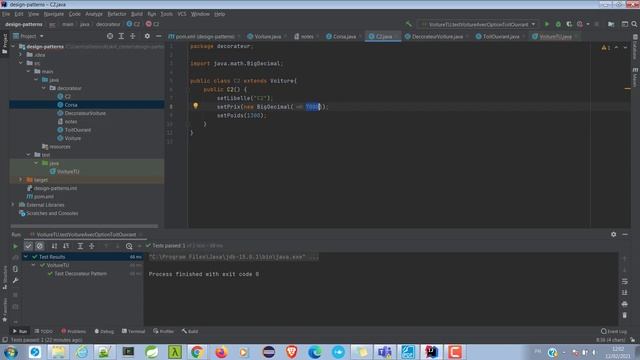Expand all nodes in Project panel

click(121, 36)
